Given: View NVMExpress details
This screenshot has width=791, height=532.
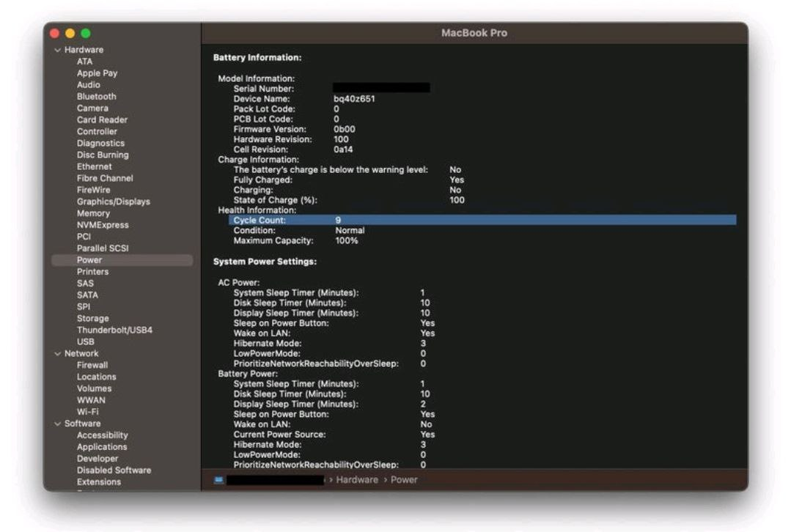Looking at the screenshot, I should coord(103,225).
